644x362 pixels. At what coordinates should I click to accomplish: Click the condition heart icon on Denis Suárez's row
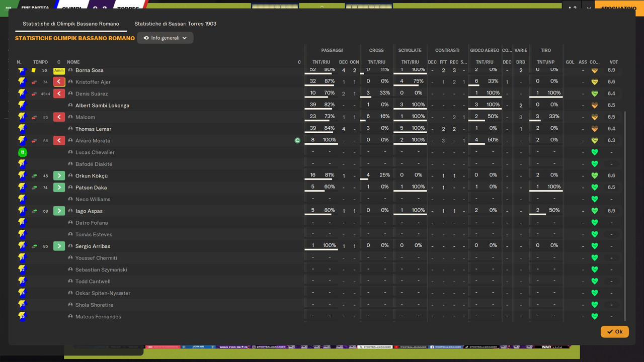click(x=594, y=94)
